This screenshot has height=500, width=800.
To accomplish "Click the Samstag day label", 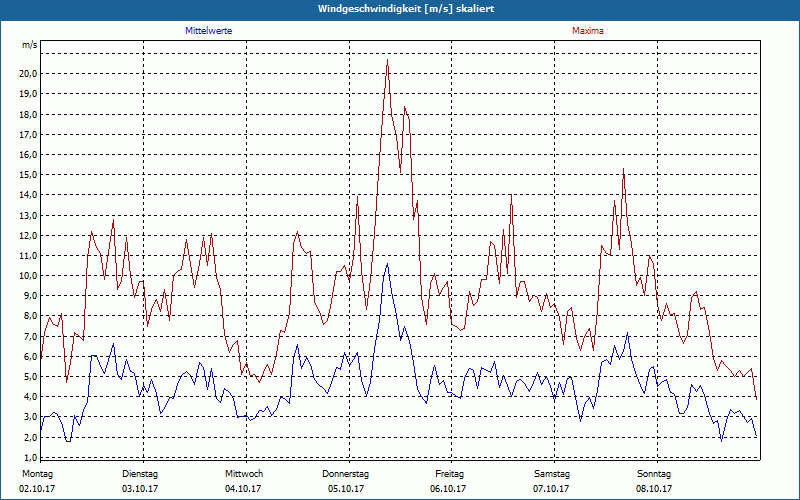I will 552,474.
